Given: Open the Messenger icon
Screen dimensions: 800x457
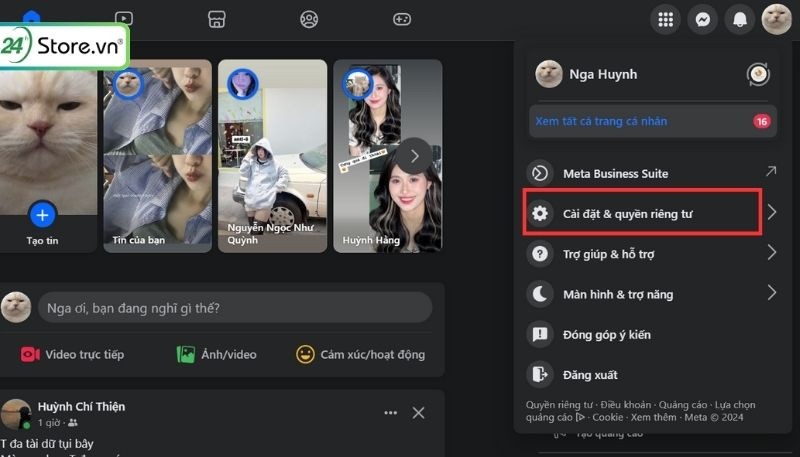Looking at the screenshot, I should pyautogui.click(x=703, y=19).
